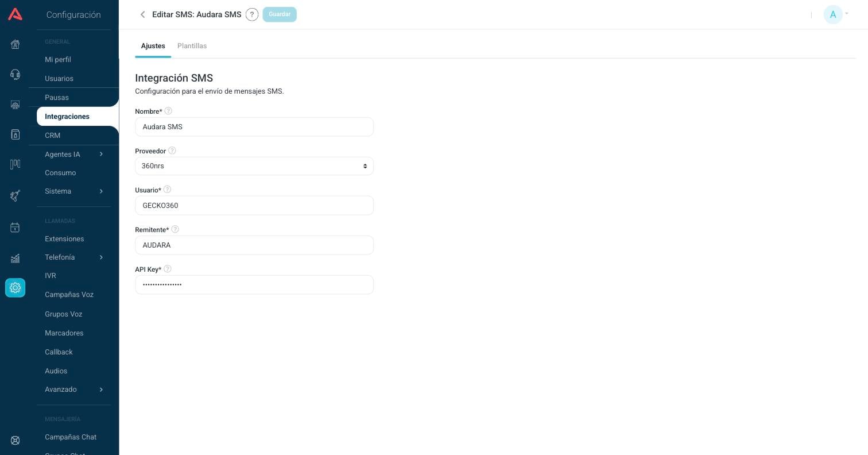Click the Guardar button

[280, 14]
